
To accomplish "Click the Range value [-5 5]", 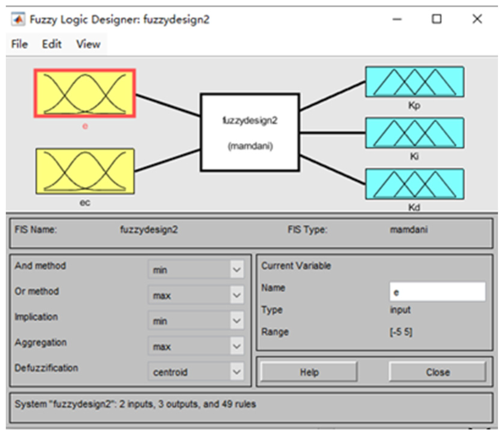I will [401, 332].
